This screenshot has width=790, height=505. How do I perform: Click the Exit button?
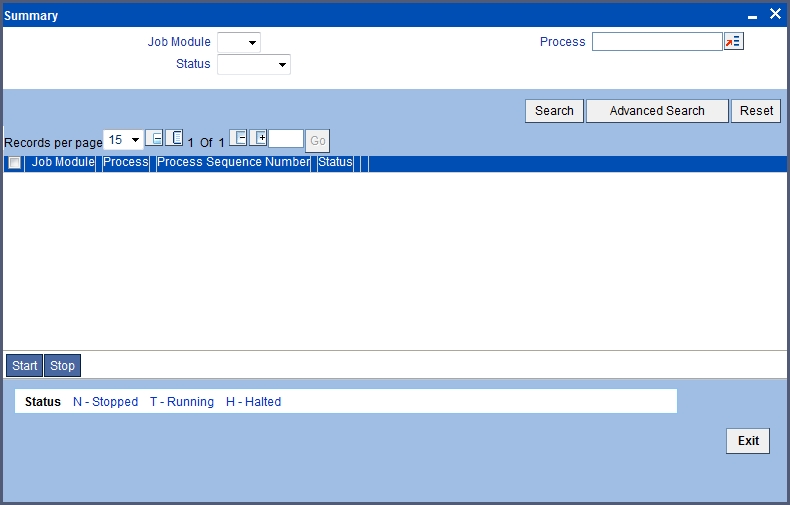click(x=748, y=441)
